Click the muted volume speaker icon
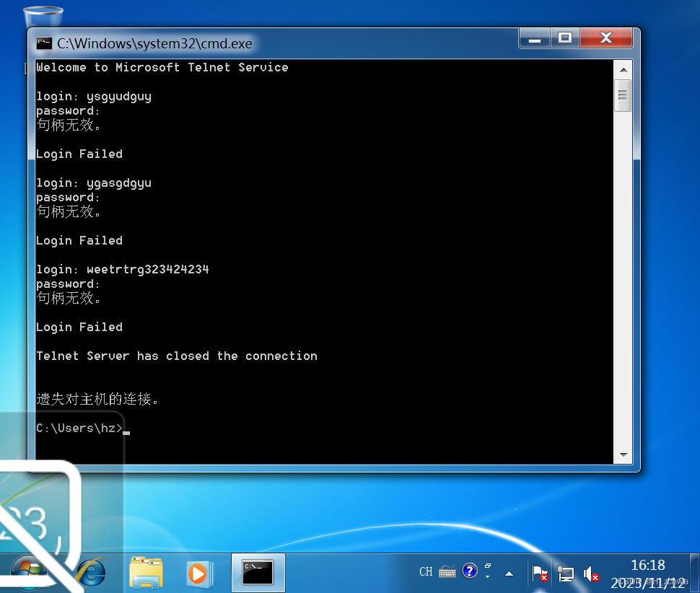This screenshot has width=700, height=593. tap(591, 574)
